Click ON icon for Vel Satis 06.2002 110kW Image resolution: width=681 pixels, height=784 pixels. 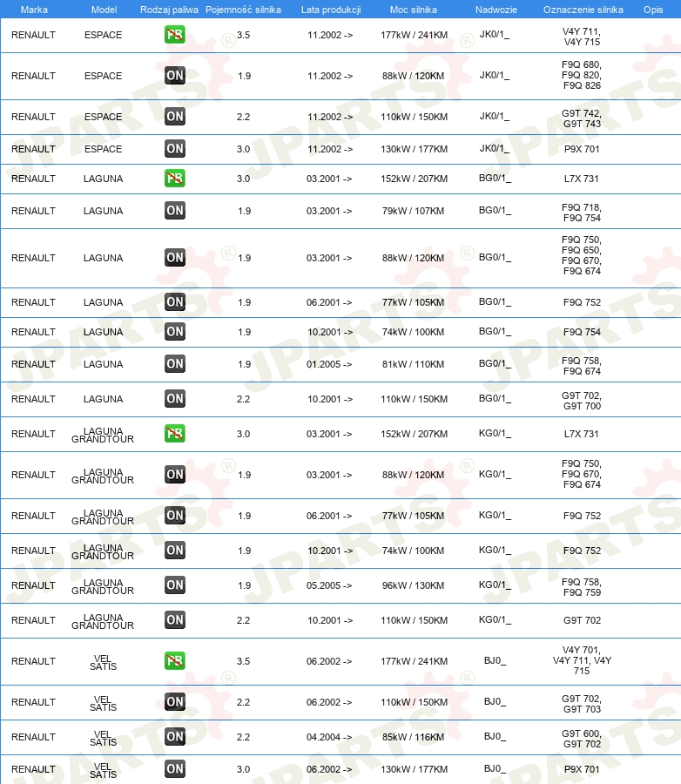174,702
